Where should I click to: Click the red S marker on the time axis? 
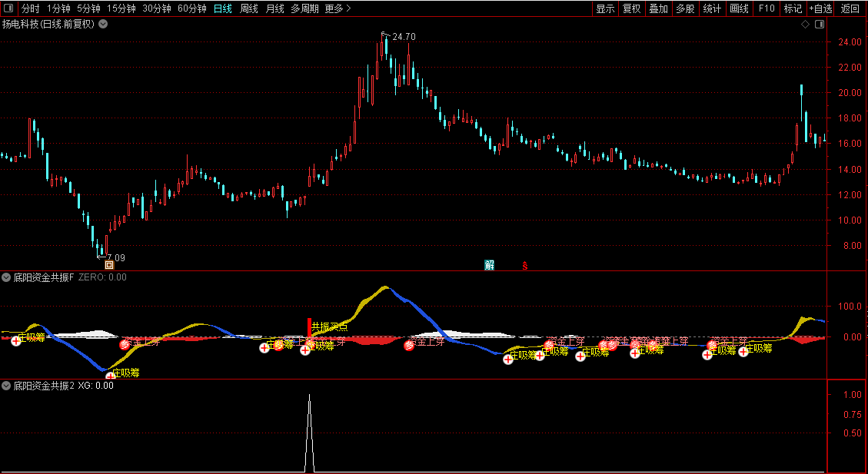pos(525,266)
